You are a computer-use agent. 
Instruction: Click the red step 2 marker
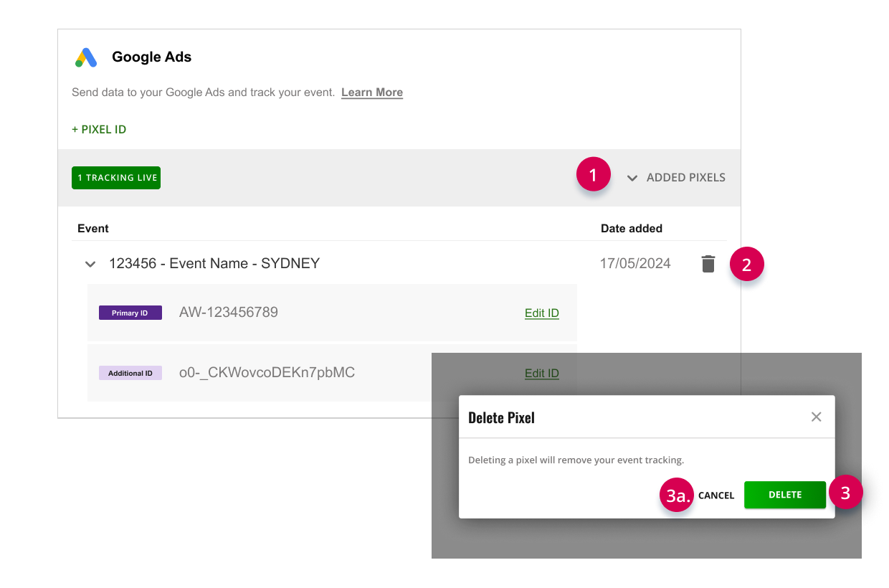click(747, 264)
